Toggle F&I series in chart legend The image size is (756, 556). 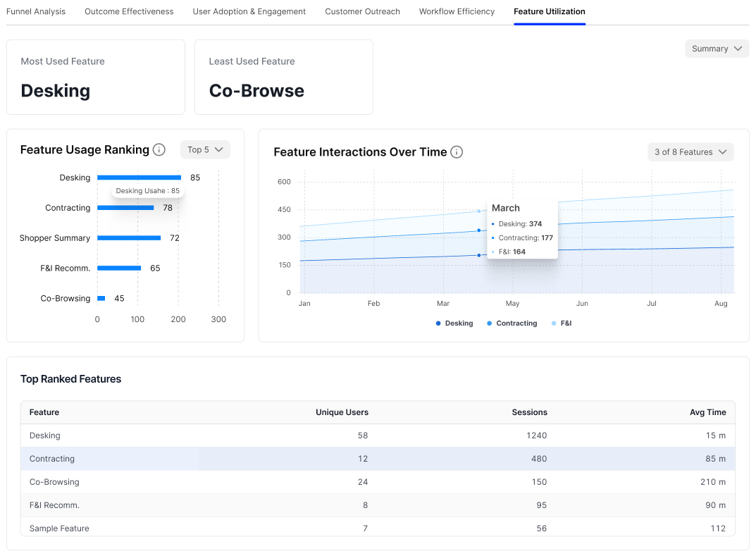[x=562, y=323]
